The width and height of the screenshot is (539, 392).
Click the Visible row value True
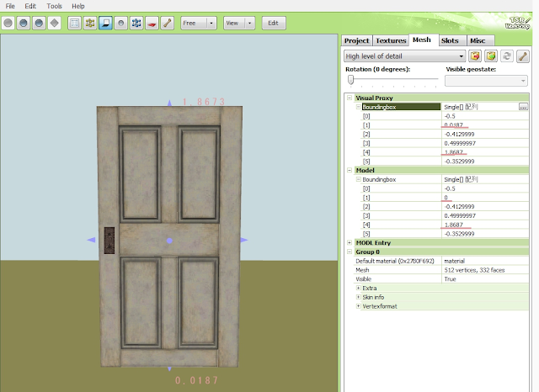click(x=450, y=279)
